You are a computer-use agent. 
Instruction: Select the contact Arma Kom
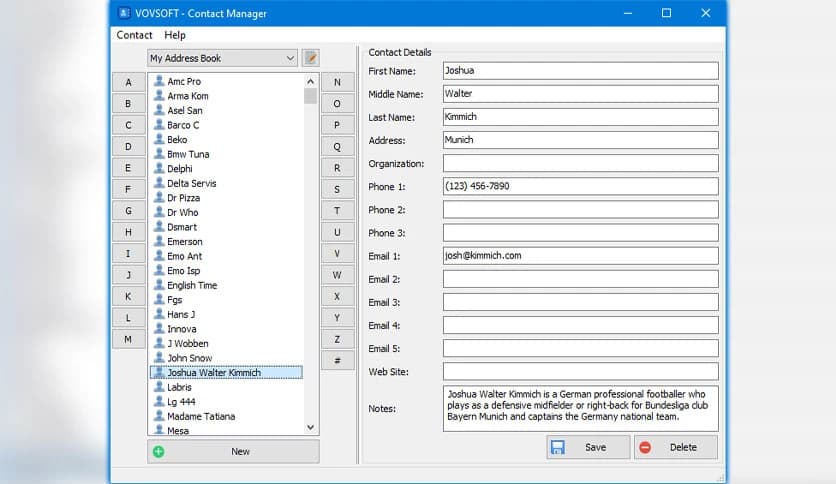[x=188, y=96]
